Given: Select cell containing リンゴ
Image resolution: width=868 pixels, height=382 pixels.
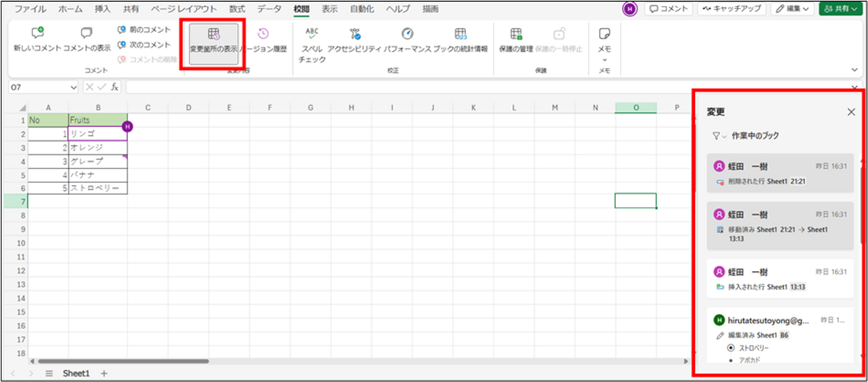Looking at the screenshot, I should pos(98,134).
